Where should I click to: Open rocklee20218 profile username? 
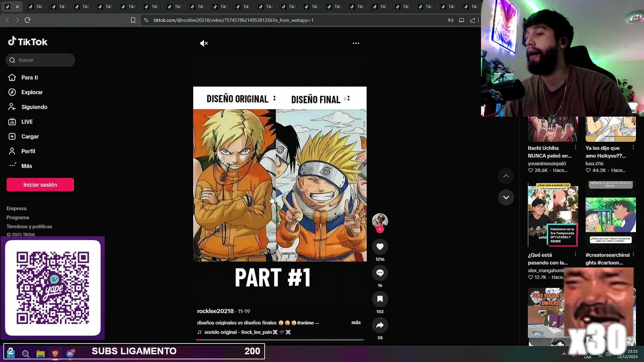[215, 311]
